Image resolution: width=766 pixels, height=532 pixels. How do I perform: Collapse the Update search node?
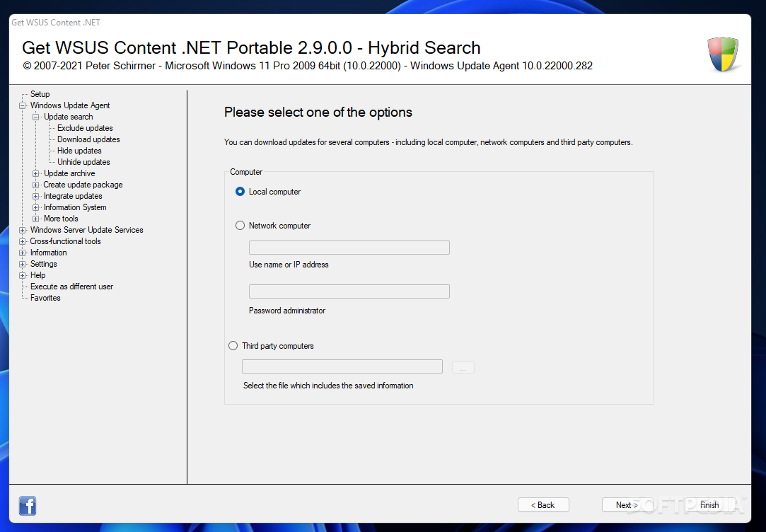coord(35,117)
